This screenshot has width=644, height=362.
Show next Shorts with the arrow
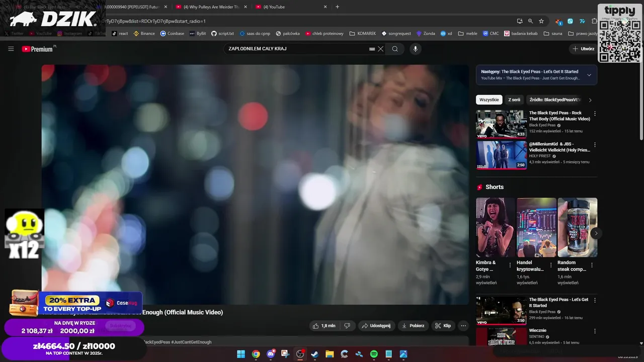coord(596,233)
